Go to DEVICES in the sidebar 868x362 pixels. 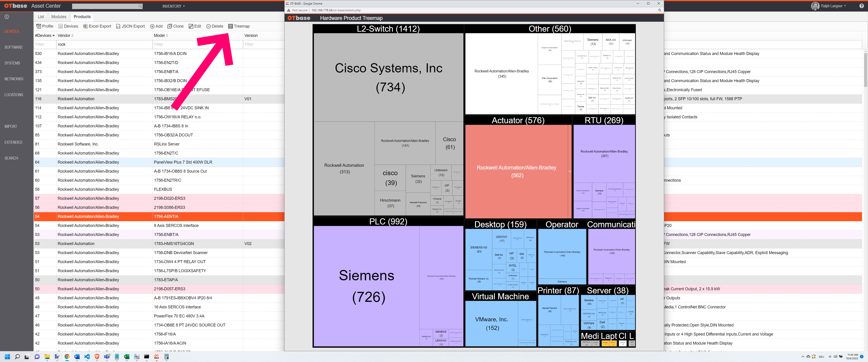(12, 31)
